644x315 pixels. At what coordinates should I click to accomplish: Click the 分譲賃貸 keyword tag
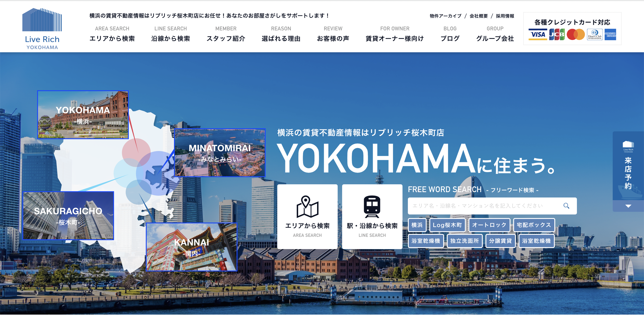pos(500,241)
